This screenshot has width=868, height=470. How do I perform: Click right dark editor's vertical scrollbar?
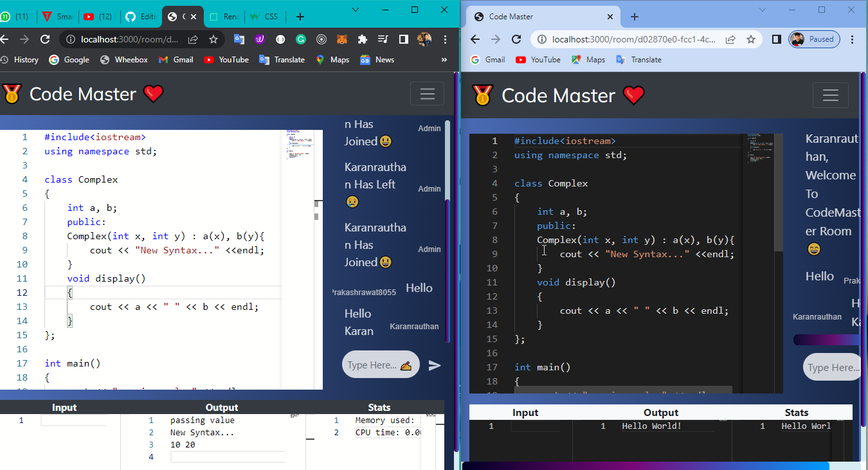coord(779,193)
